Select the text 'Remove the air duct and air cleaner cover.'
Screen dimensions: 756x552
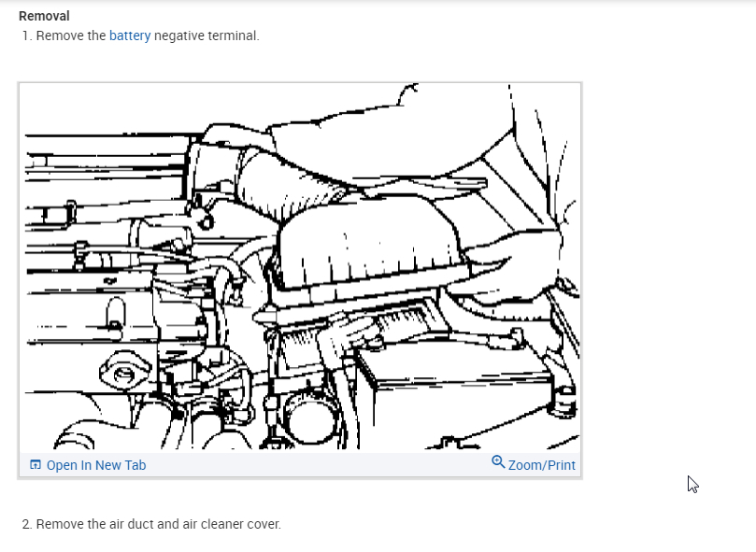point(158,524)
